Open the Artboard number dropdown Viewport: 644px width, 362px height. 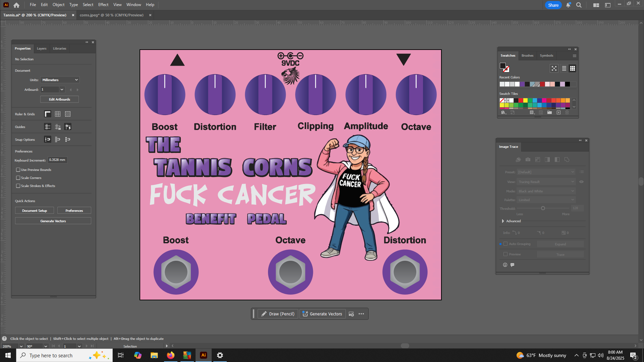62,89
